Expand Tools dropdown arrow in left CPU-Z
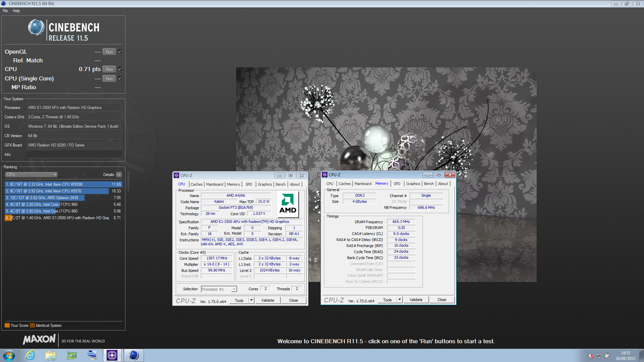The height and width of the screenshot is (362, 644). (251, 300)
